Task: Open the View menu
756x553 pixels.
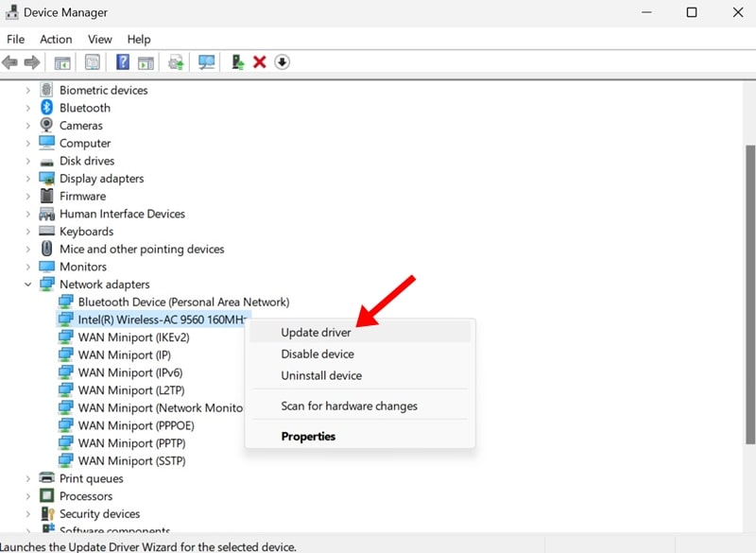Action: pyautogui.click(x=100, y=39)
